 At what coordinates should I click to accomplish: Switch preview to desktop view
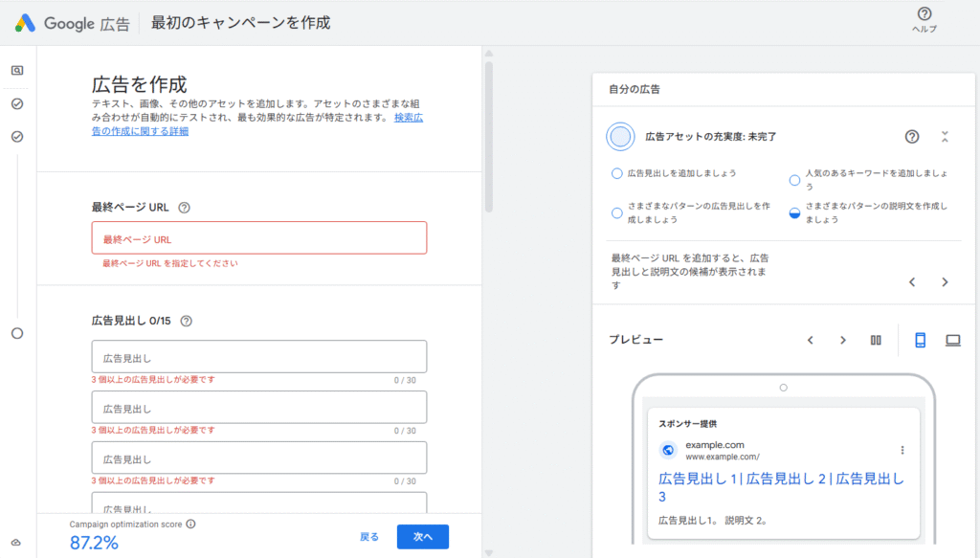(952, 339)
